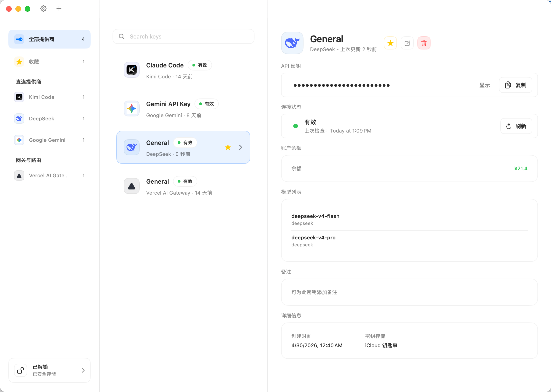Image resolution: width=551 pixels, height=392 pixels.
Task: Open the Gemini API Key entry
Action: 183,109
